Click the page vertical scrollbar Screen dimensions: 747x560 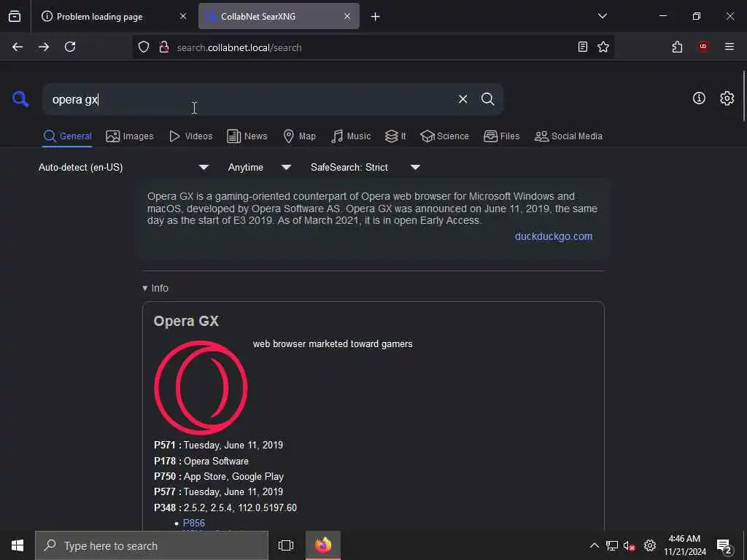743,96
